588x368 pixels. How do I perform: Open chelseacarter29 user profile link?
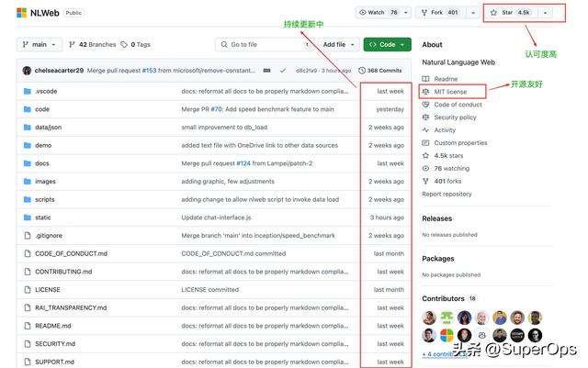(x=59, y=70)
